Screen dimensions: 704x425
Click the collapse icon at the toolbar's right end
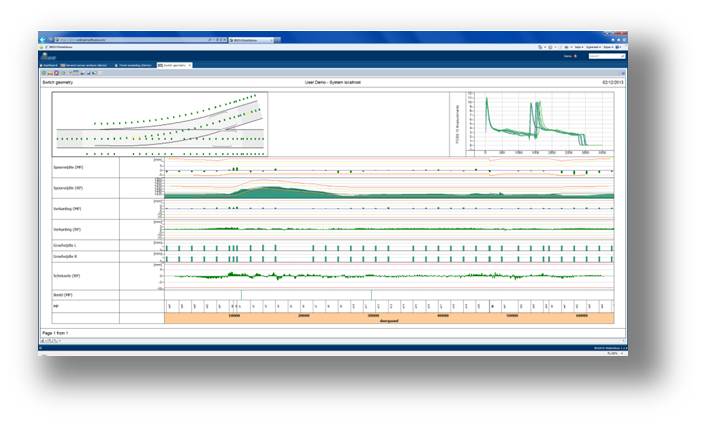click(x=623, y=73)
